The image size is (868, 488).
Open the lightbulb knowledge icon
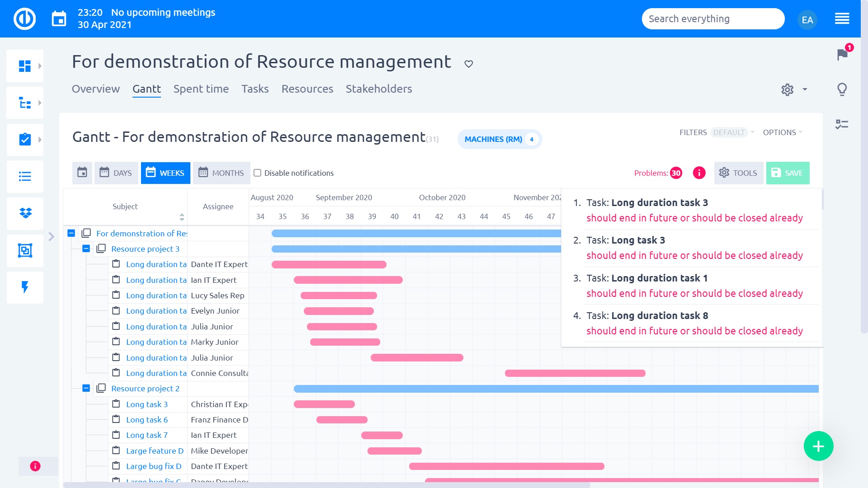click(x=842, y=89)
